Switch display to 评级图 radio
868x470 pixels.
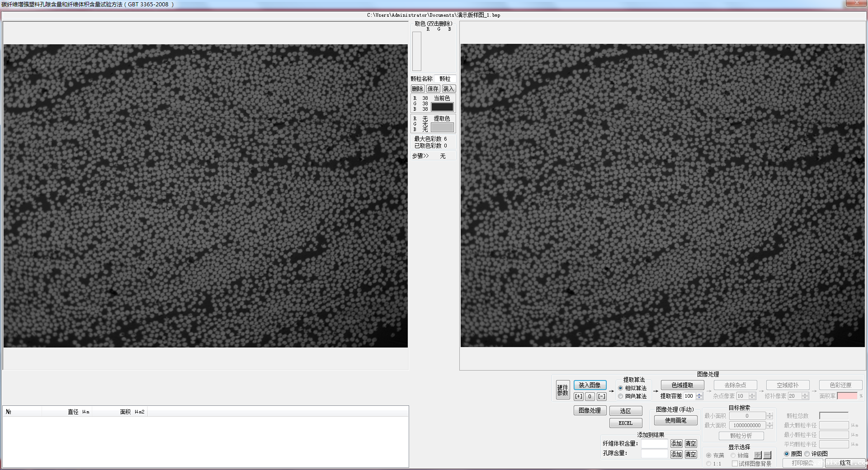(x=807, y=454)
